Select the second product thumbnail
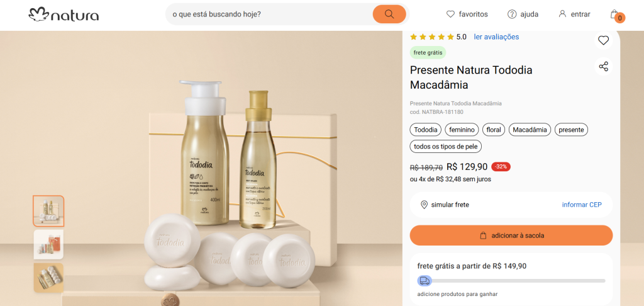Viewport: 644px width, 306px height. [x=48, y=244]
